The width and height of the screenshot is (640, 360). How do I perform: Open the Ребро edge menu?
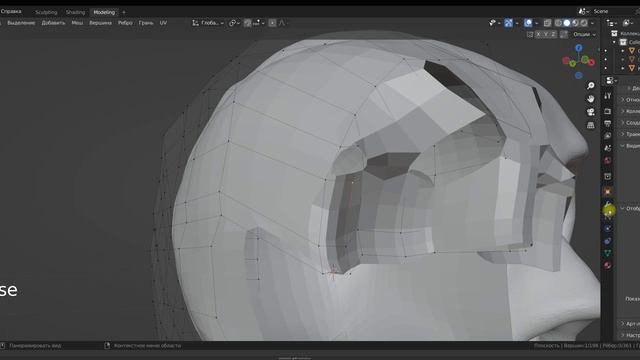125,23
